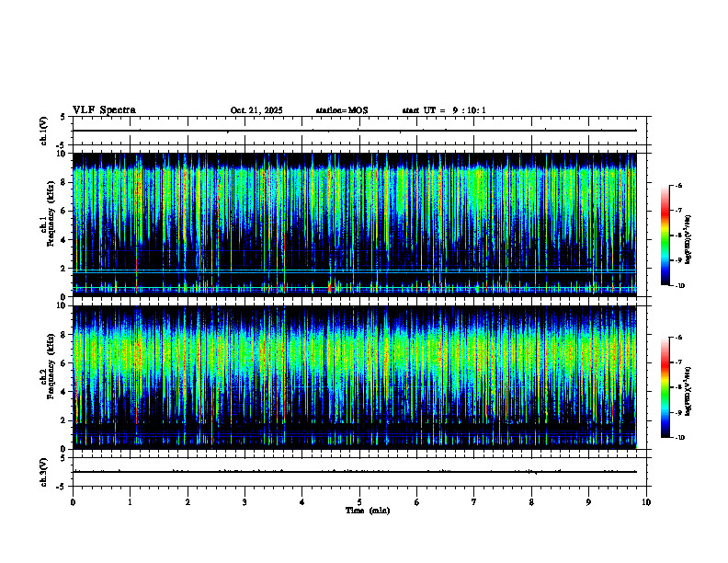Click the ch.1(V) waveform trace line
Viewport: 728px width, 563px height.
(355, 131)
